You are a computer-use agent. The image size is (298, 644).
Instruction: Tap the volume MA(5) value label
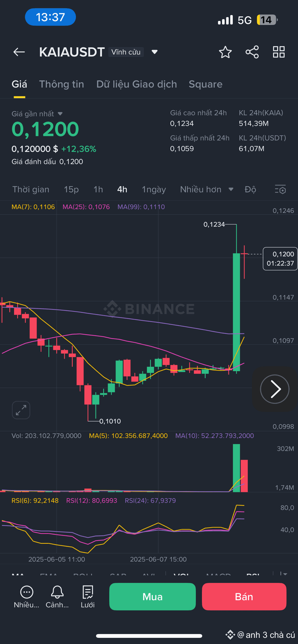coord(128,436)
